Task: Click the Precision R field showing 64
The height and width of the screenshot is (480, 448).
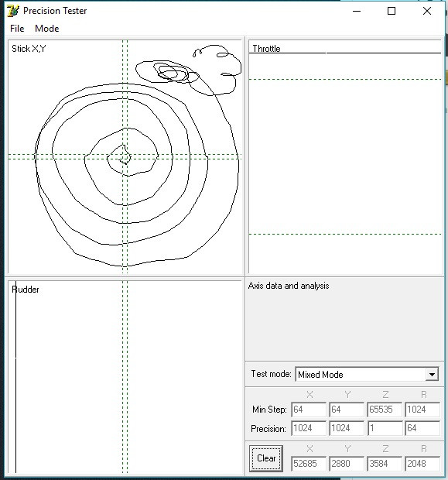Action: tap(422, 428)
